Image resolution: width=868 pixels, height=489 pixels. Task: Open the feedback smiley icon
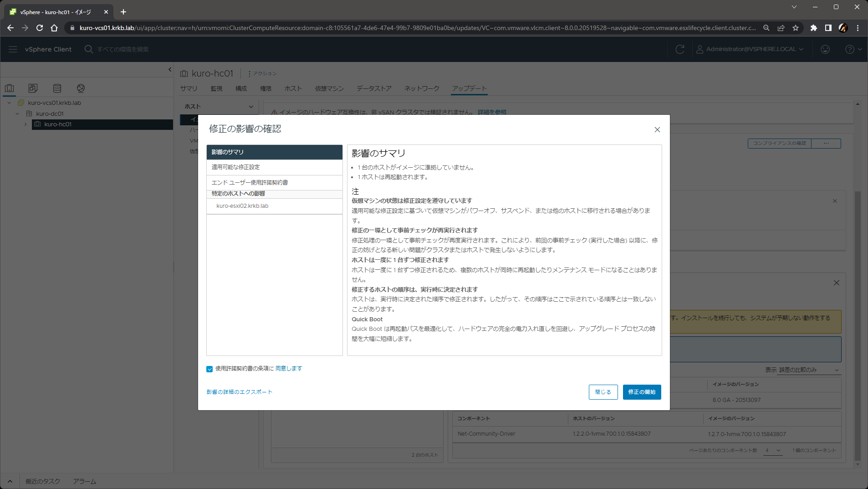pyautogui.click(x=825, y=49)
